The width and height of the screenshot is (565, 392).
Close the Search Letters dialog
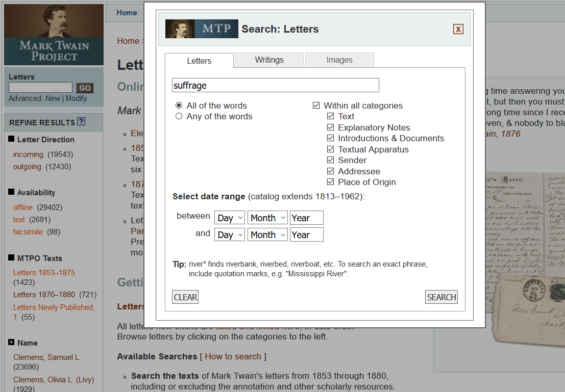(x=458, y=29)
